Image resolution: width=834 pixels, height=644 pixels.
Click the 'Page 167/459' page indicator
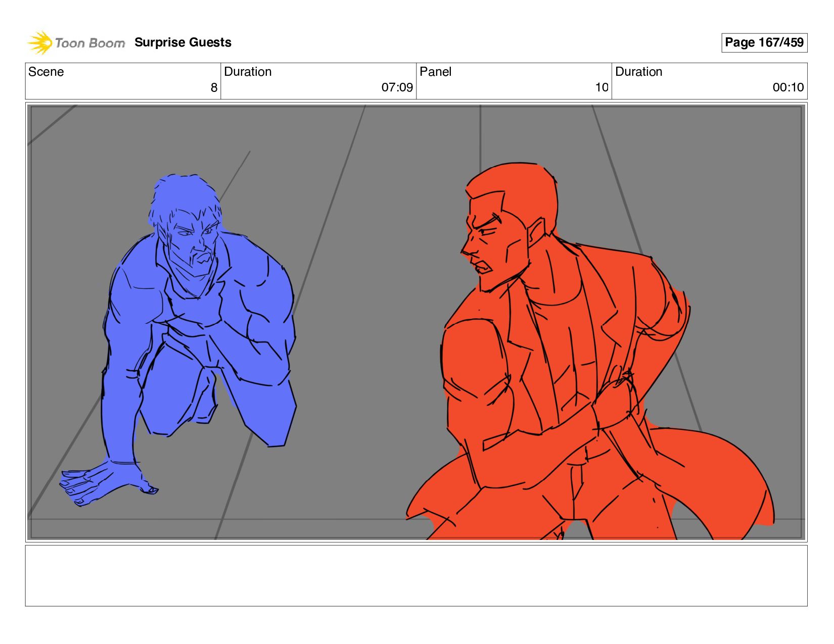tap(764, 42)
